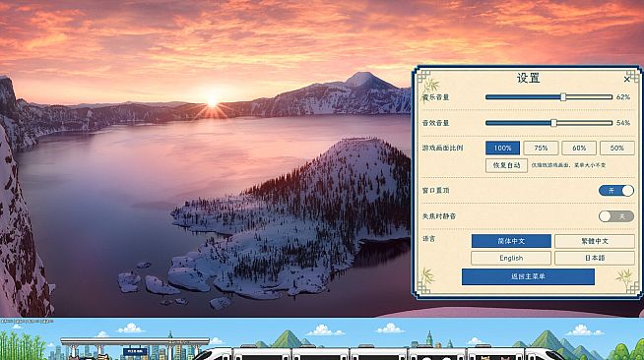The image size is (644, 360).
Task: Select the 60% screen ratio option
Action: [579, 148]
